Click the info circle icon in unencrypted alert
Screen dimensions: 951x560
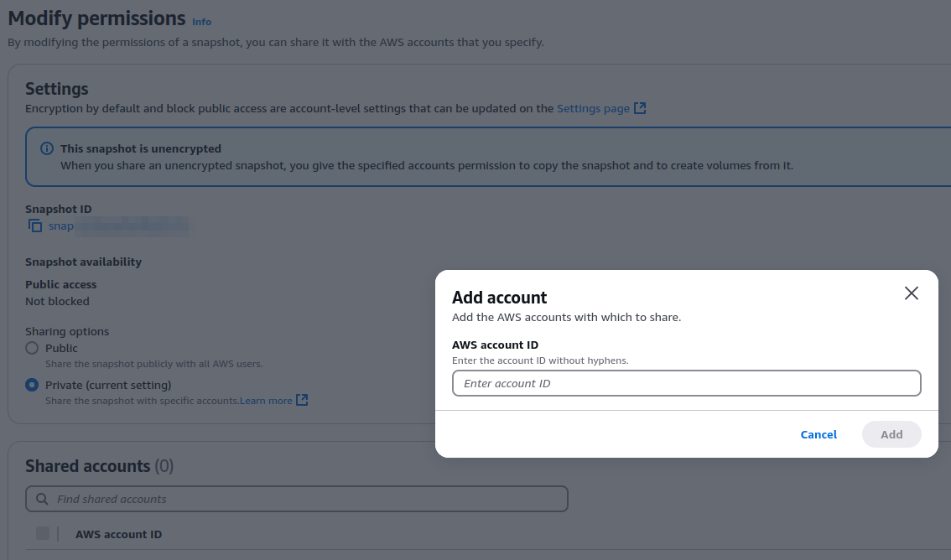point(47,148)
